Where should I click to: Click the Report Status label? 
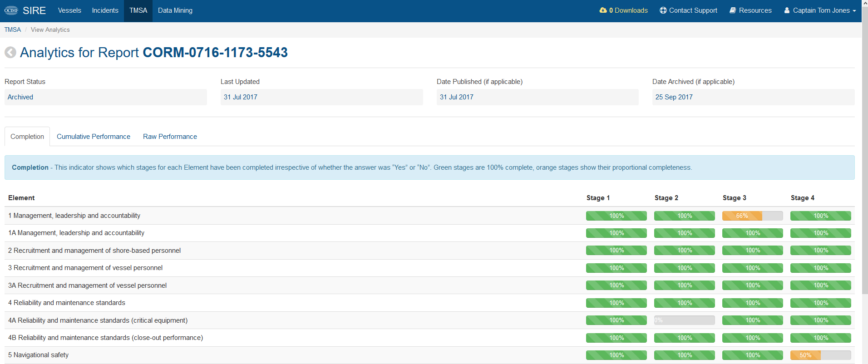[25, 82]
